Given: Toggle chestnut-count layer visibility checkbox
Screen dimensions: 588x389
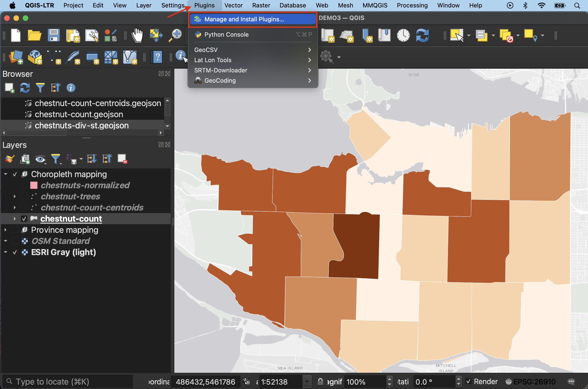Looking at the screenshot, I should tap(24, 219).
